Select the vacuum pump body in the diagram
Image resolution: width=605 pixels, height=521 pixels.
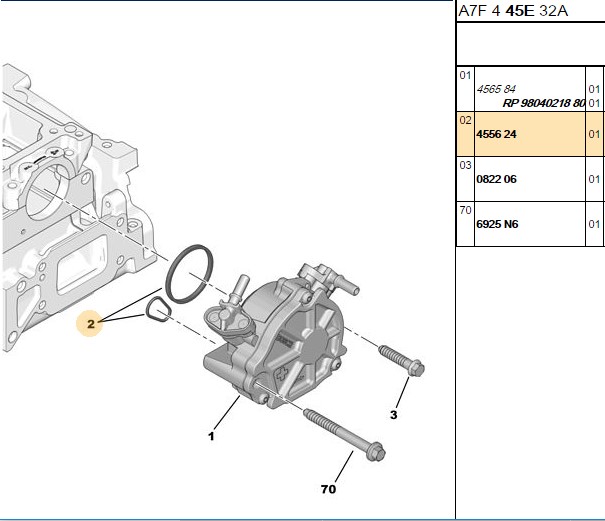click(281, 337)
